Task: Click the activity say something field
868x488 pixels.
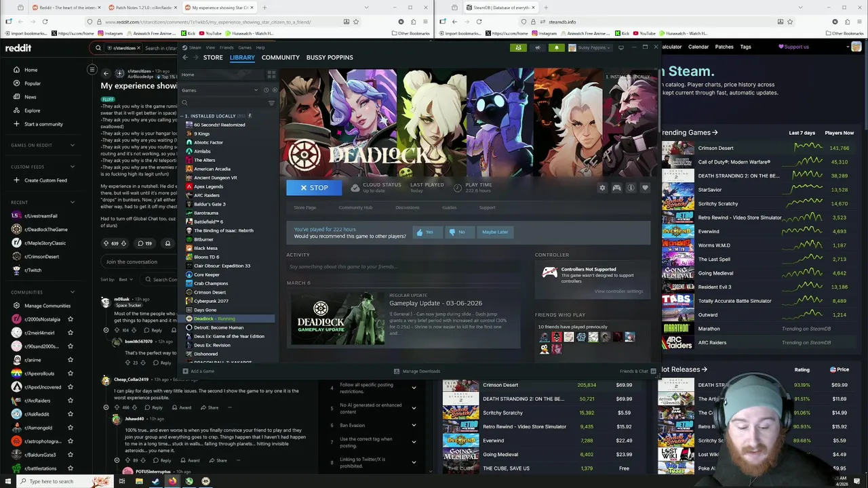Action: click(x=403, y=266)
